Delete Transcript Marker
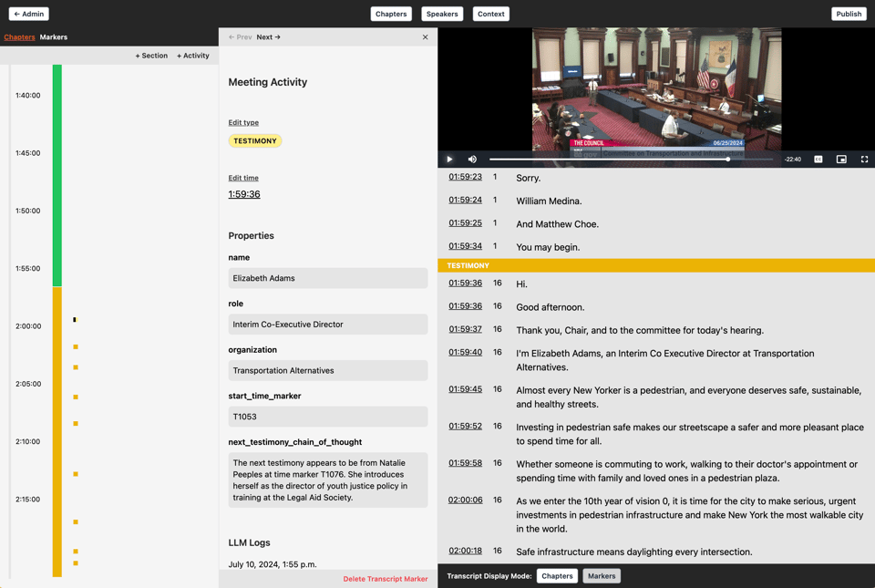875x588 pixels. pyautogui.click(x=385, y=579)
